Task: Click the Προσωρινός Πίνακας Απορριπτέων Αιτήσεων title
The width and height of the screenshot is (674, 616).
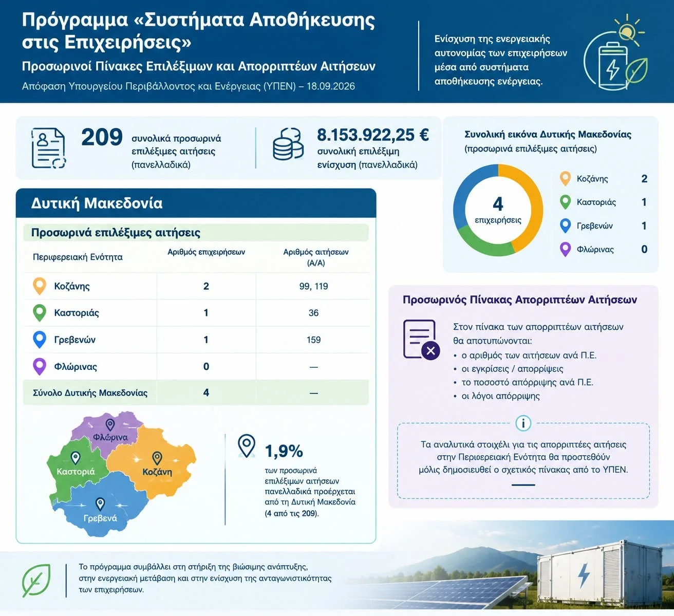Action: pyautogui.click(x=519, y=300)
